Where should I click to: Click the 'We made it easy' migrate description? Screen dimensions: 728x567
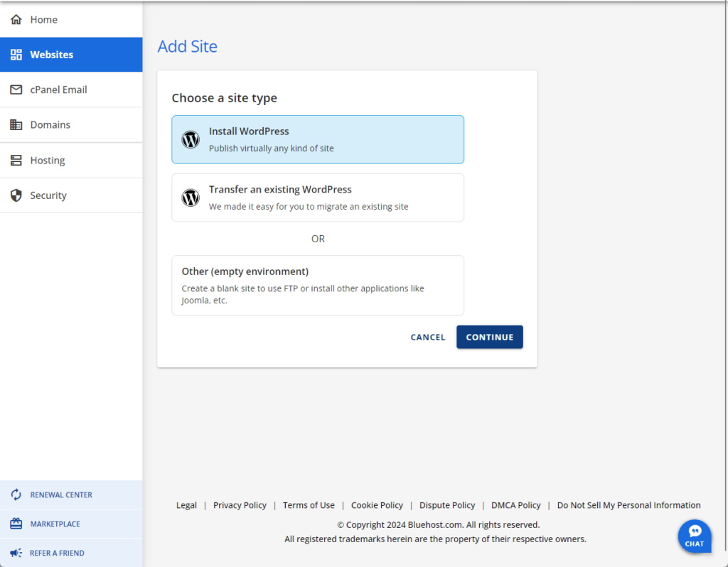pyautogui.click(x=309, y=207)
